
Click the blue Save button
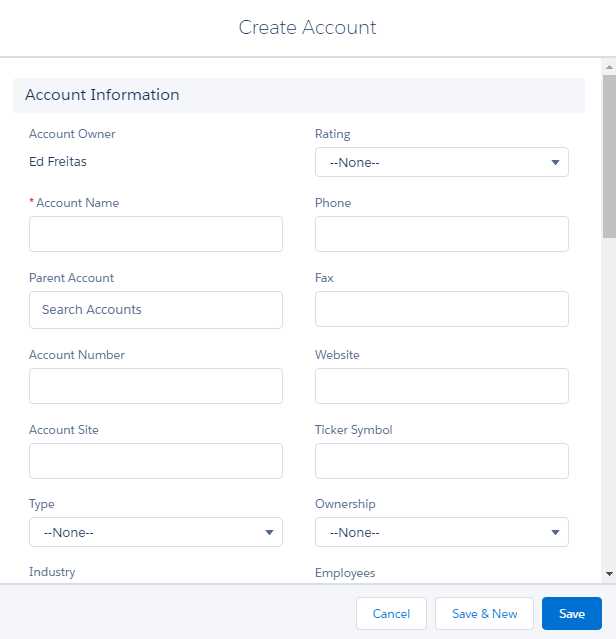[x=572, y=613]
